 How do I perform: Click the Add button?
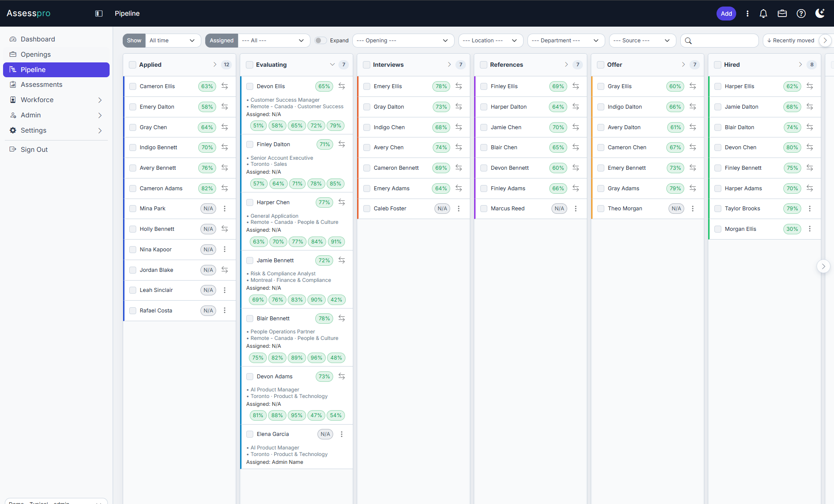pyautogui.click(x=726, y=14)
